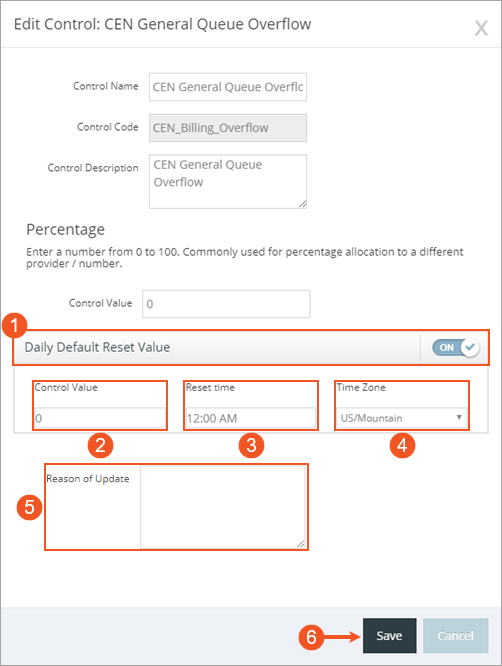This screenshot has width=502, height=666.
Task: Focus the Control Description text area
Action: [228, 182]
